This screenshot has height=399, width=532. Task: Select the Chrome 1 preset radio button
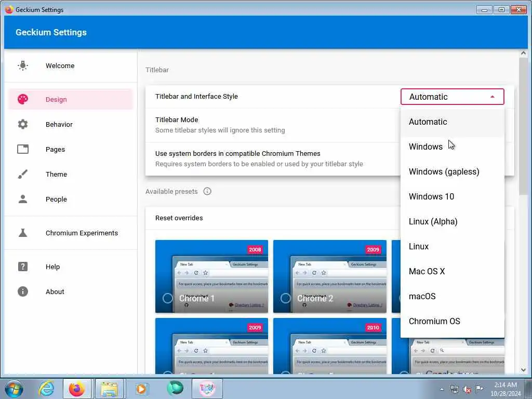[x=168, y=298]
